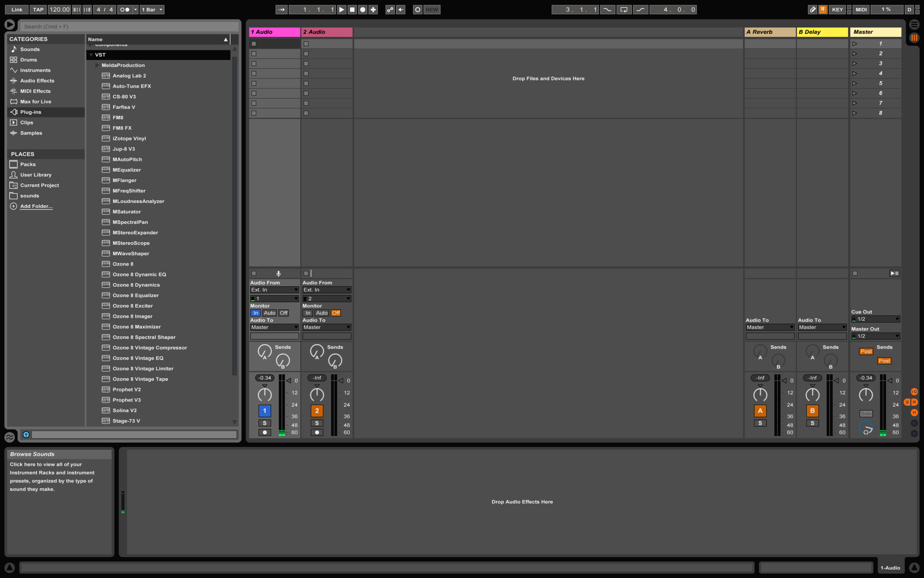The image size is (924, 578).
Task: Toggle the MIDI map mode button
Action: [861, 10]
